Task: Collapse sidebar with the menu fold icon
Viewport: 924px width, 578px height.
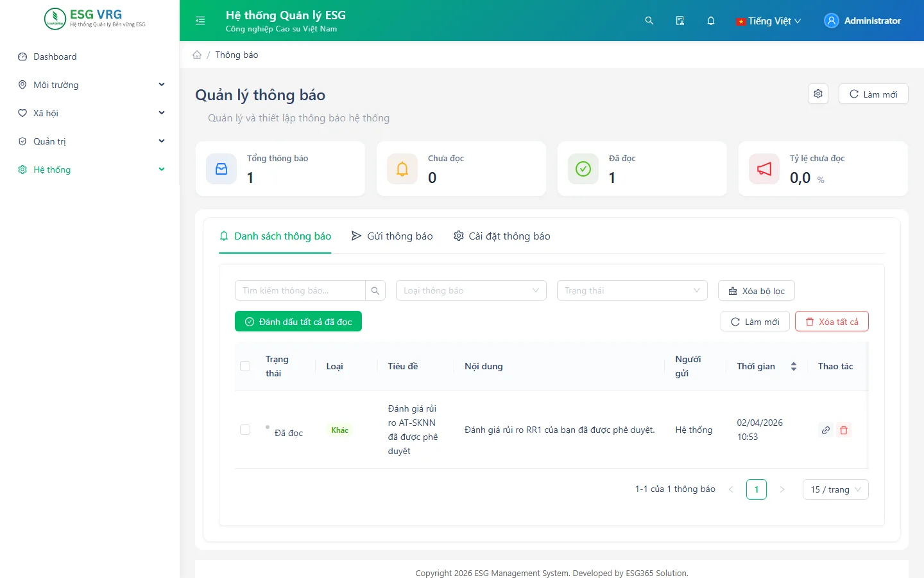Action: click(200, 21)
